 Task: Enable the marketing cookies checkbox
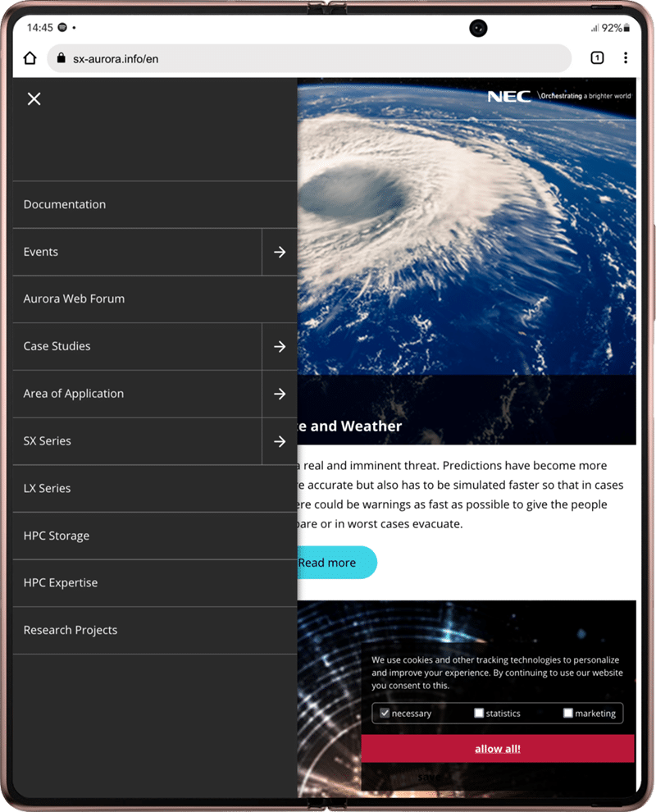(x=568, y=713)
